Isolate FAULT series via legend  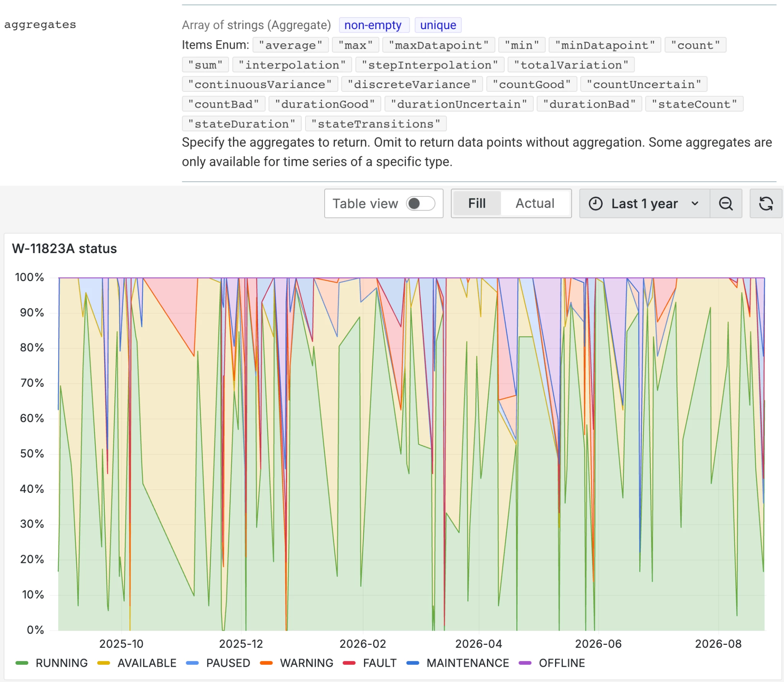tap(369, 663)
